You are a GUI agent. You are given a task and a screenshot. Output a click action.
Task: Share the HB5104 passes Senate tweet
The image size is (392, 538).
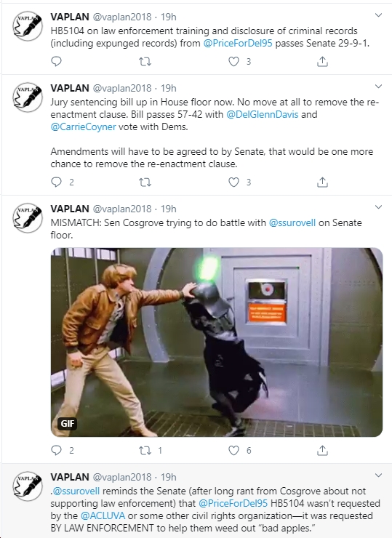click(x=322, y=61)
